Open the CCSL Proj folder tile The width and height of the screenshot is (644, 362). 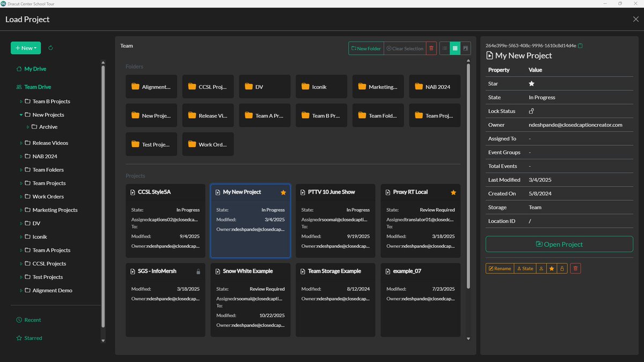(208, 86)
